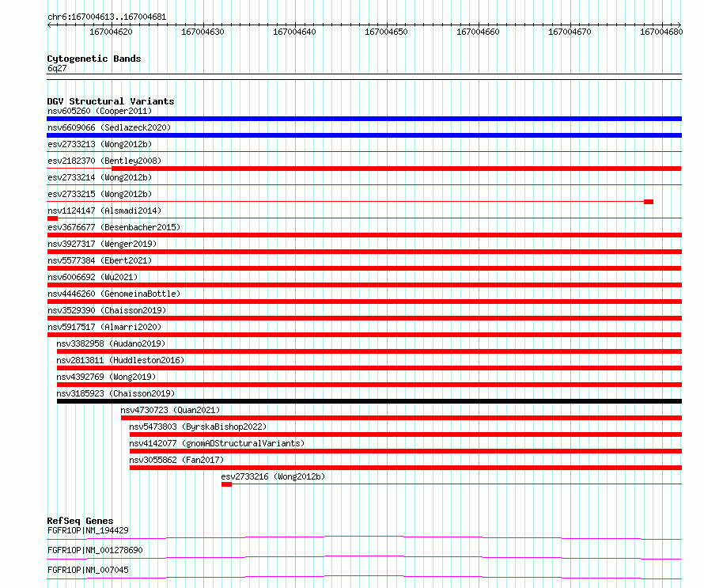Click nsv3185923 (Chaisson2019) label
The width and height of the screenshot is (704, 588).
coord(115,393)
